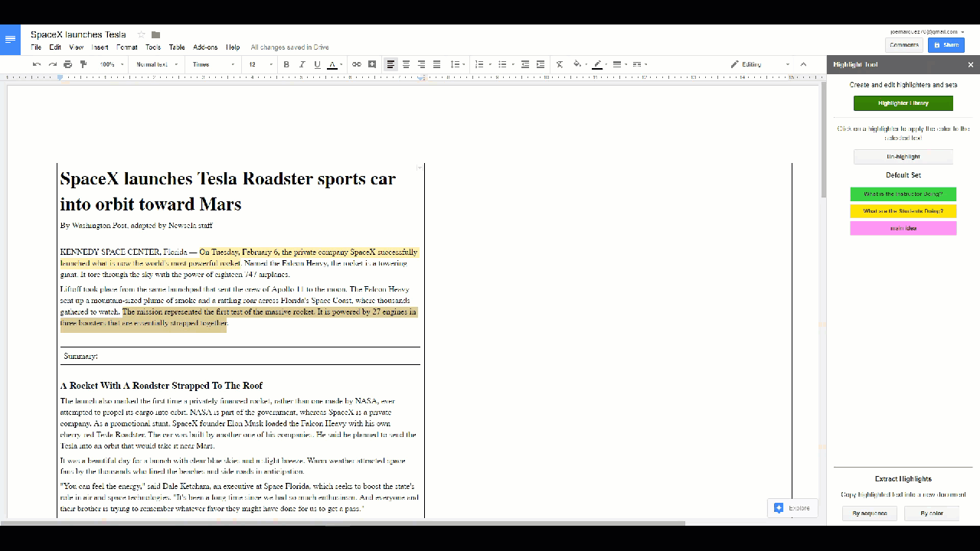The height and width of the screenshot is (551, 980).
Task: Toggle italic formatting
Action: [302, 64]
